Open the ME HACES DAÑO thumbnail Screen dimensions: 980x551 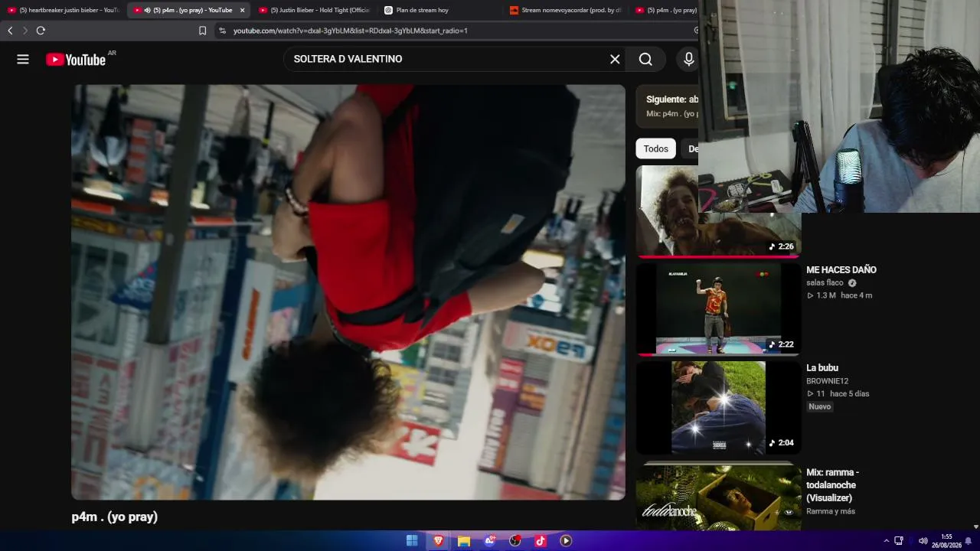click(x=718, y=309)
